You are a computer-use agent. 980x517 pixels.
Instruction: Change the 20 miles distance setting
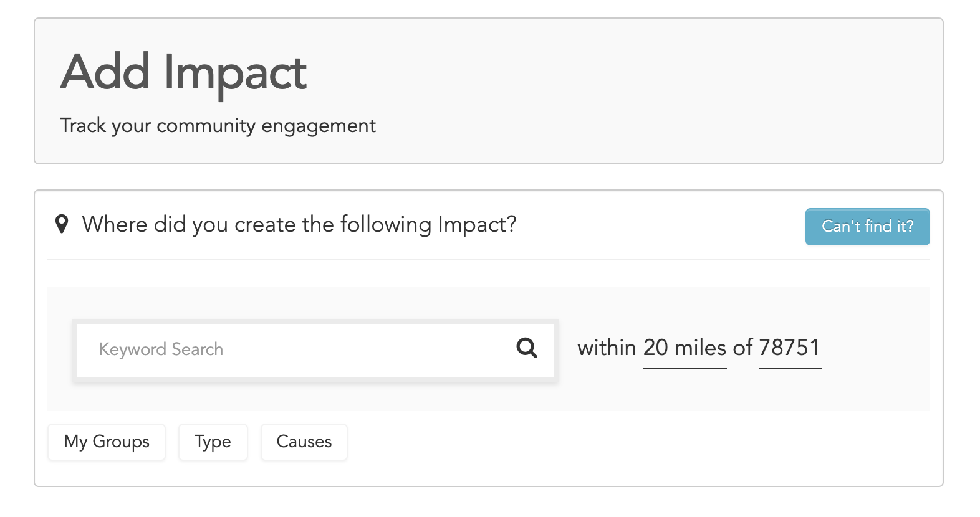click(x=685, y=348)
